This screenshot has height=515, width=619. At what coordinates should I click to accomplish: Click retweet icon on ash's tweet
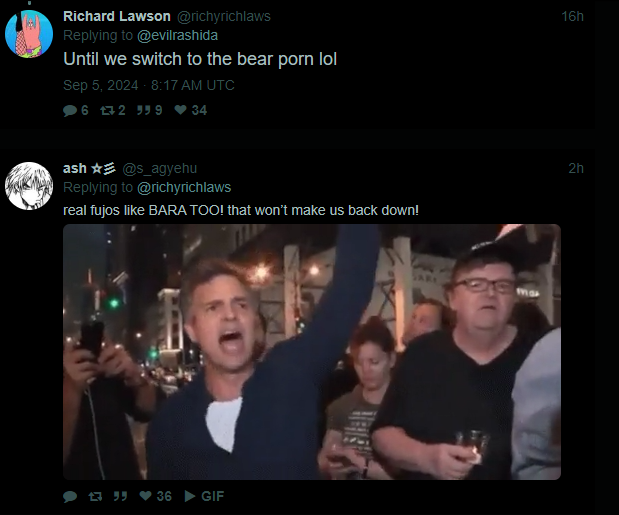(x=95, y=496)
